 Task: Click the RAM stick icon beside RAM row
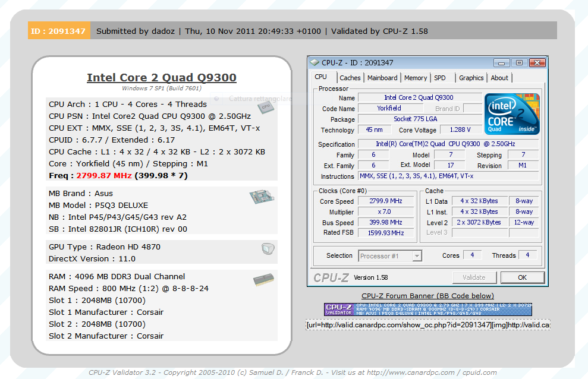(263, 280)
